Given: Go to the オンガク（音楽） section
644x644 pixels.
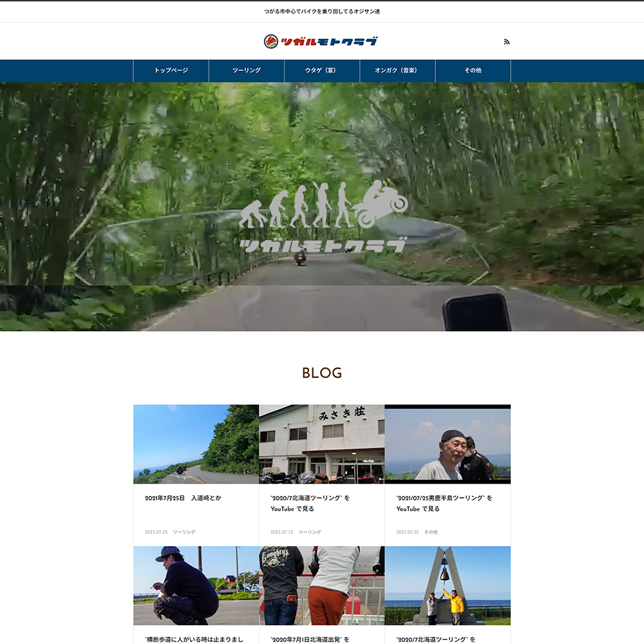Looking at the screenshot, I should tap(397, 70).
